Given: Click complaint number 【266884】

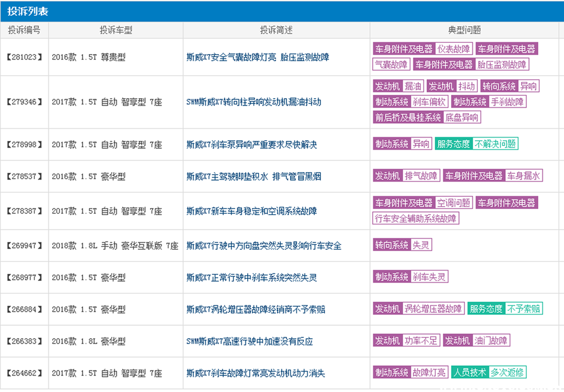Looking at the screenshot, I should click(24, 309).
